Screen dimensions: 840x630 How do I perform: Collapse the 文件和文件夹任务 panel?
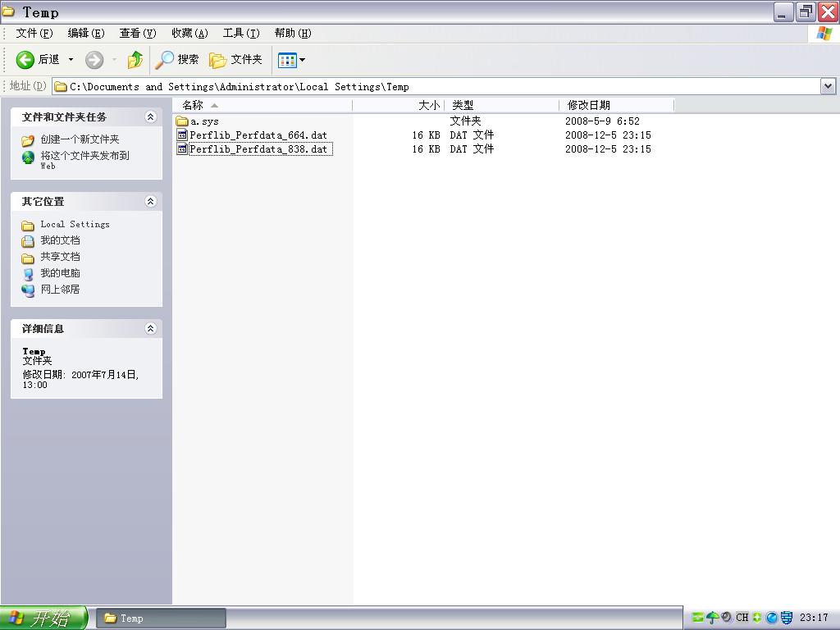[x=151, y=116]
